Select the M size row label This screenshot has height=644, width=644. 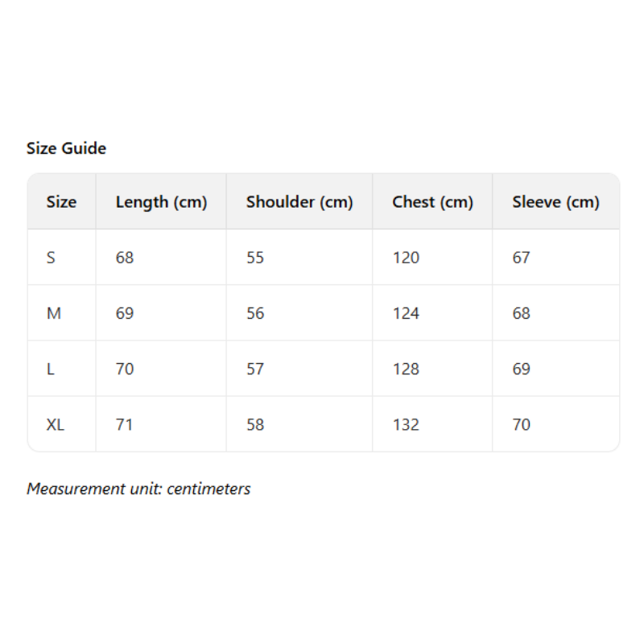click(54, 313)
